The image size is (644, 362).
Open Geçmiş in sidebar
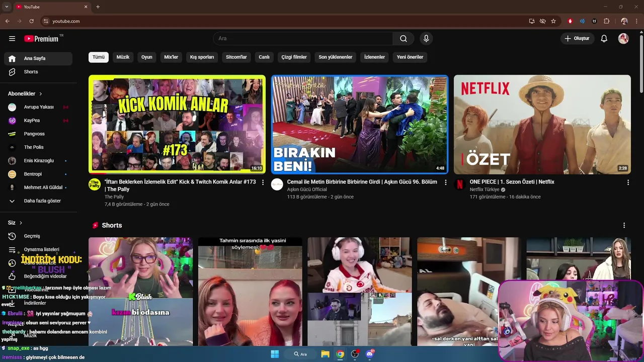tap(38, 236)
